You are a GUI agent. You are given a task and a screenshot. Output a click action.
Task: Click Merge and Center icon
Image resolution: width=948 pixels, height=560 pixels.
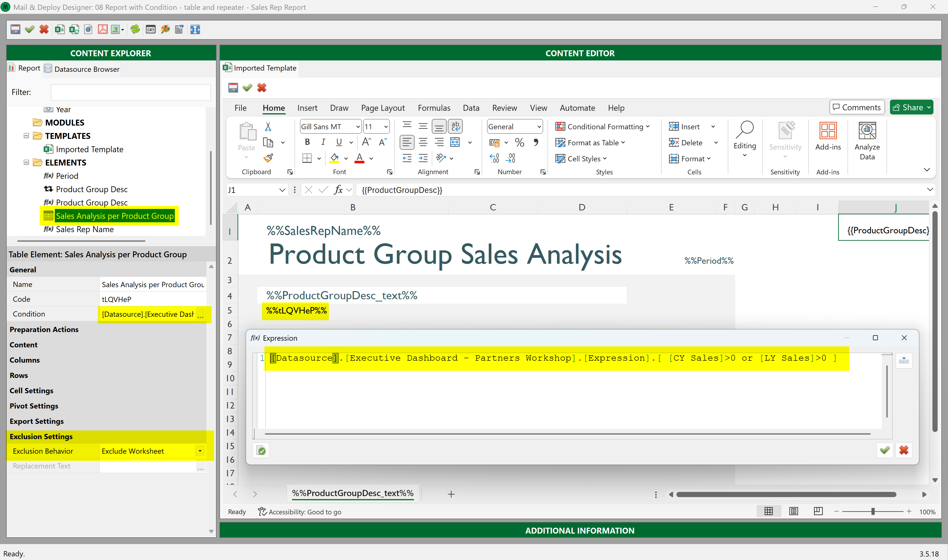coord(455,142)
